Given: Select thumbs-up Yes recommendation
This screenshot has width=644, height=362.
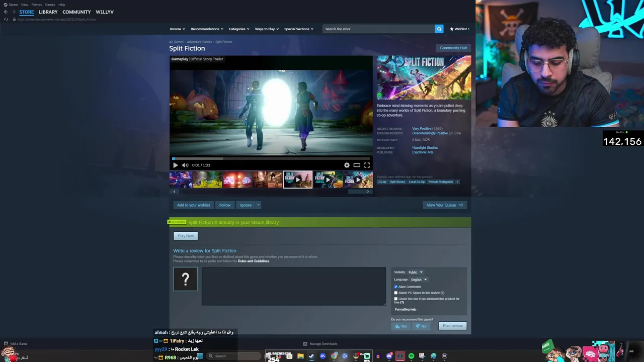Looking at the screenshot, I should (x=401, y=326).
